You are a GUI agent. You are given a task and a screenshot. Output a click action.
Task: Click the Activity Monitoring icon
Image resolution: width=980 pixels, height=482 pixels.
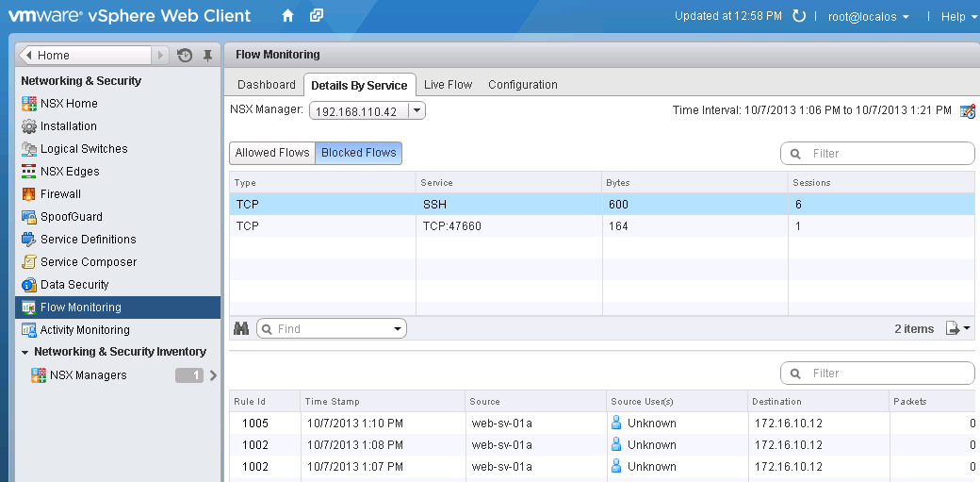pyautogui.click(x=29, y=329)
